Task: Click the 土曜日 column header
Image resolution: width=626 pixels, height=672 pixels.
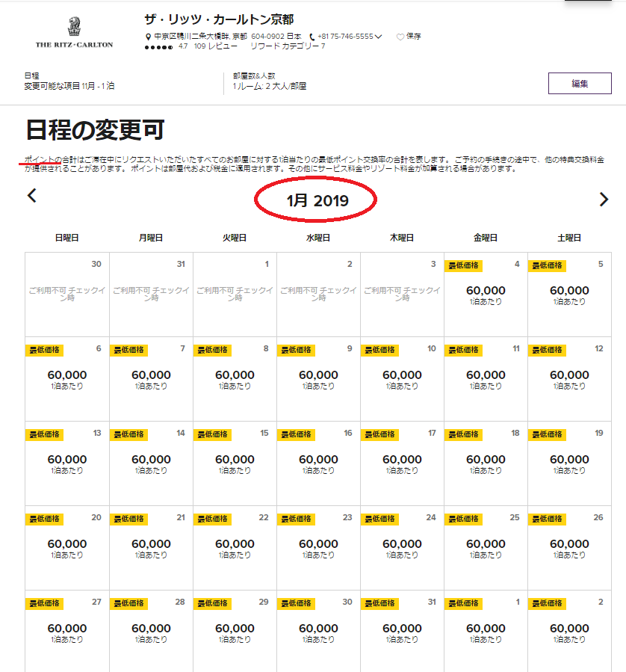Action: point(569,238)
